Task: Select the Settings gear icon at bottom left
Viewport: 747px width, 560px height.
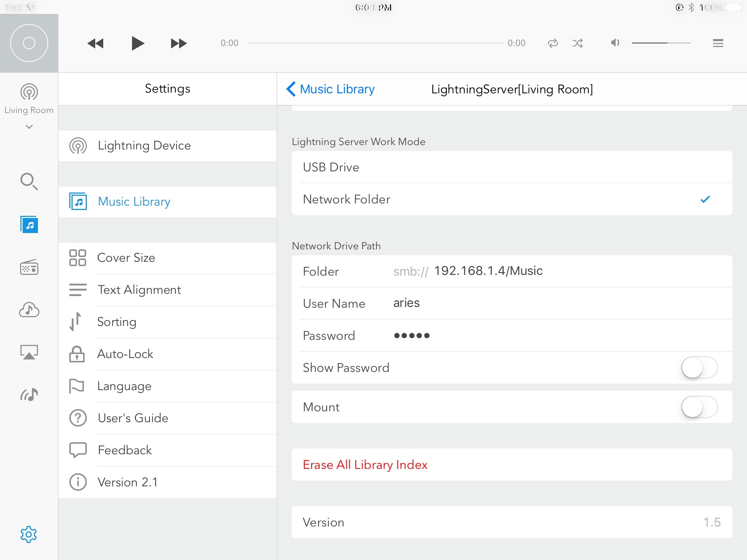Action: pyautogui.click(x=28, y=535)
